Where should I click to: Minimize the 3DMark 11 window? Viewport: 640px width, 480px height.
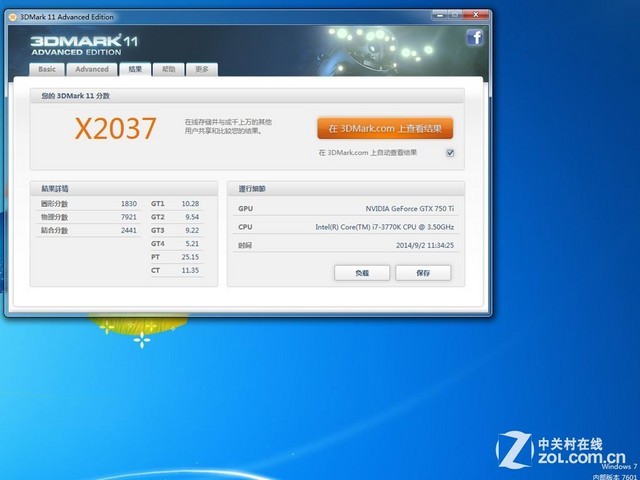(x=440, y=15)
